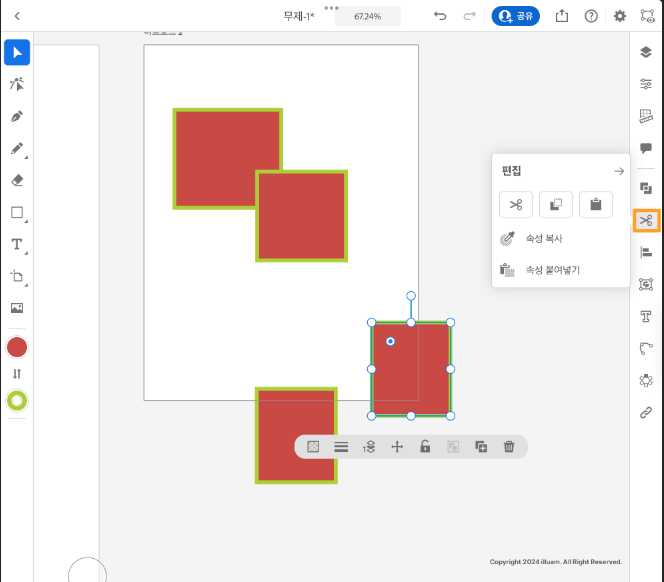The width and height of the screenshot is (664, 582).
Task: Select the Selection arrow tool
Action: 17,53
